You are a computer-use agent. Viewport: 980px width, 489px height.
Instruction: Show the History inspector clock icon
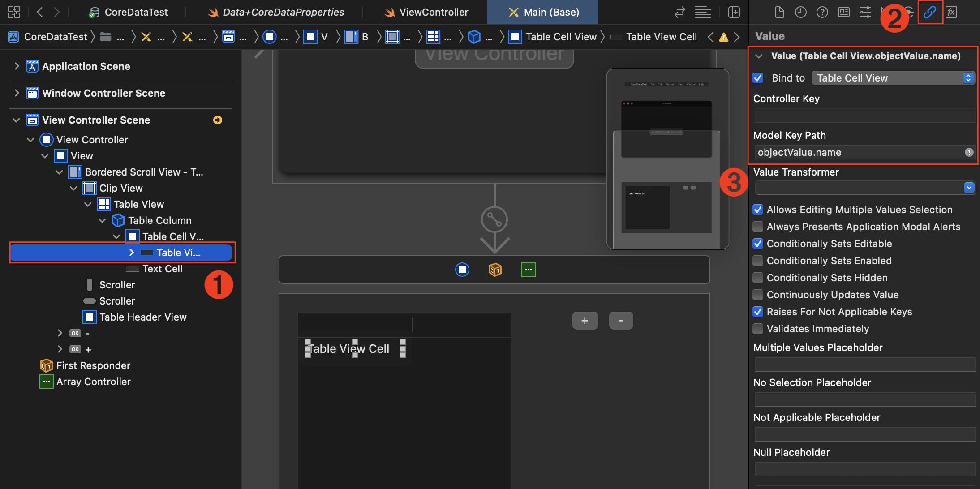point(801,12)
